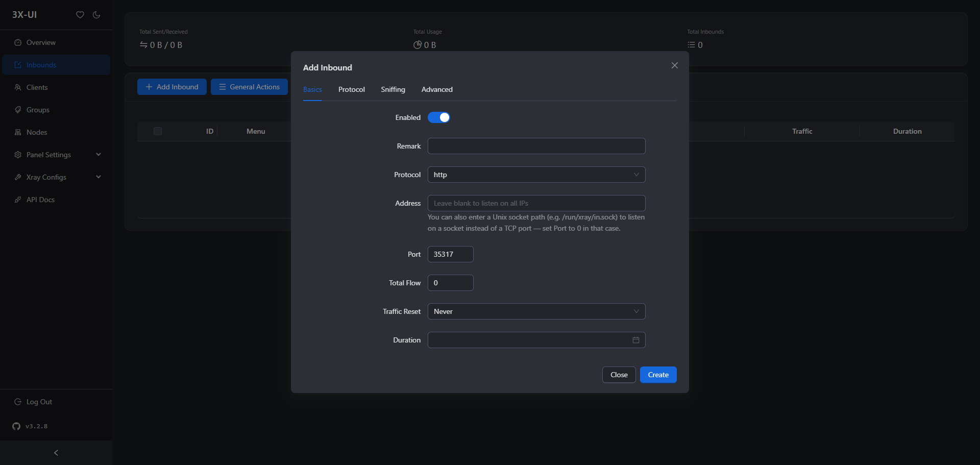
Task: Click the Clients people icon
Action: coord(18,87)
